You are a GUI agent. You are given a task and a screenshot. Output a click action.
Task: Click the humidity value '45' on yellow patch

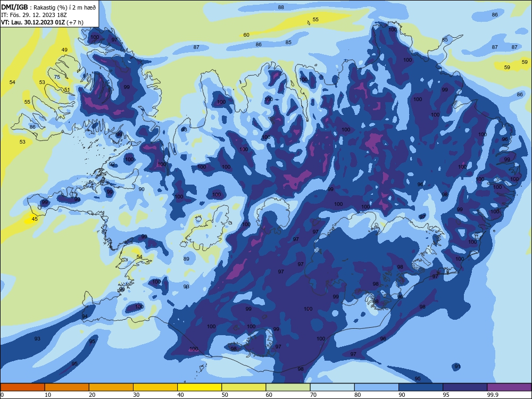[x=35, y=219]
